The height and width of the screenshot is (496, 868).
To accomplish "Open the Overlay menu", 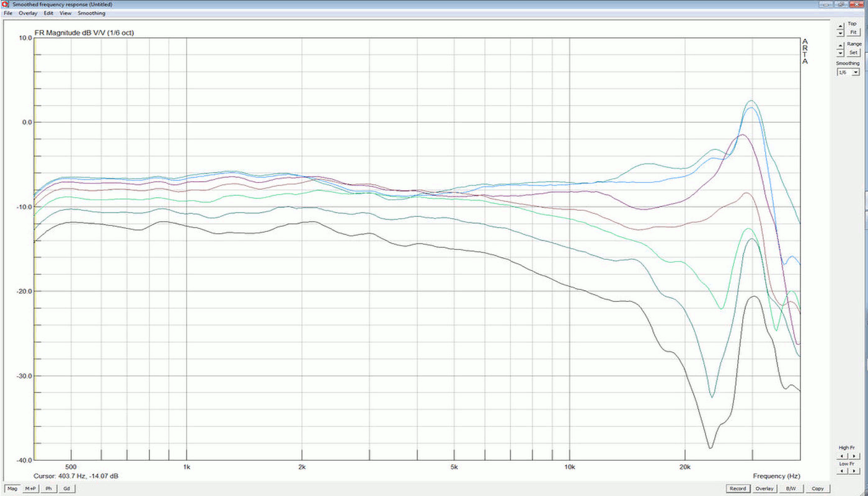I will click(27, 13).
